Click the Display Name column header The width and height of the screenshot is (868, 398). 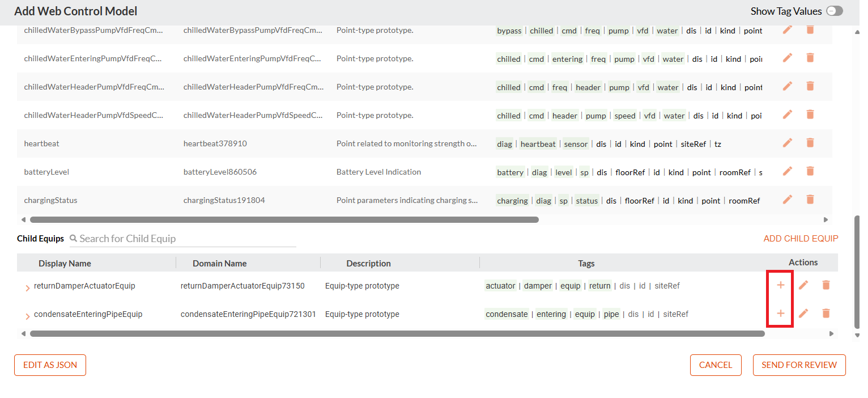(x=65, y=263)
